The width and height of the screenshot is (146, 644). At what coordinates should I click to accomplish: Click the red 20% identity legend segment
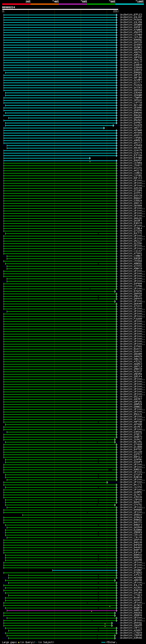16,4
